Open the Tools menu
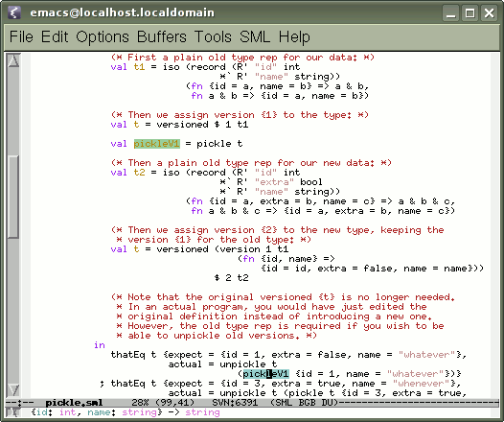The image size is (504, 422). tap(213, 36)
